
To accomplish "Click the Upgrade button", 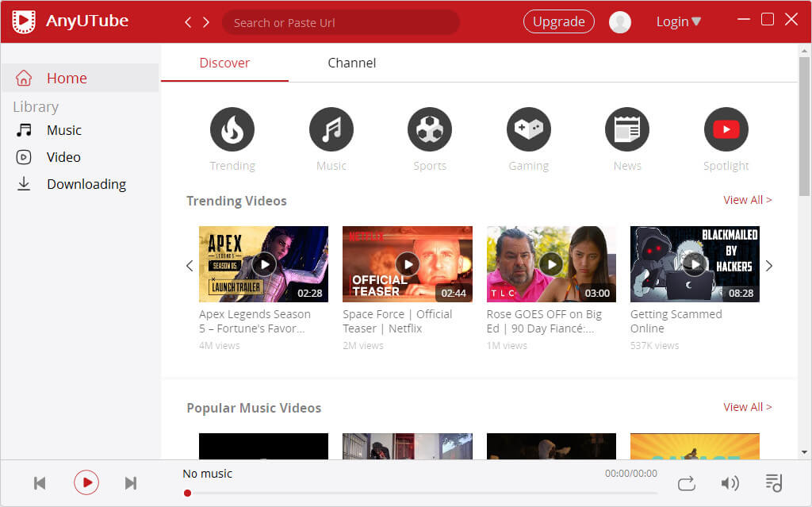I will [x=558, y=21].
